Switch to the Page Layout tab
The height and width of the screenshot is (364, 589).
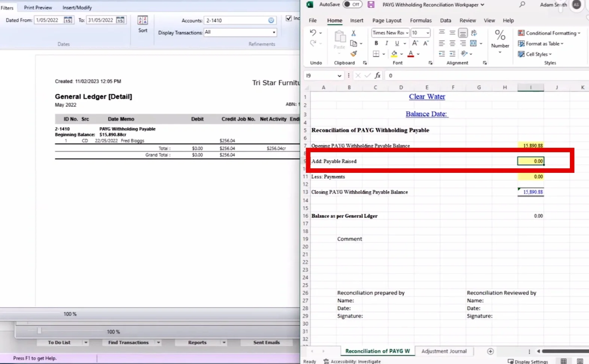387,21
